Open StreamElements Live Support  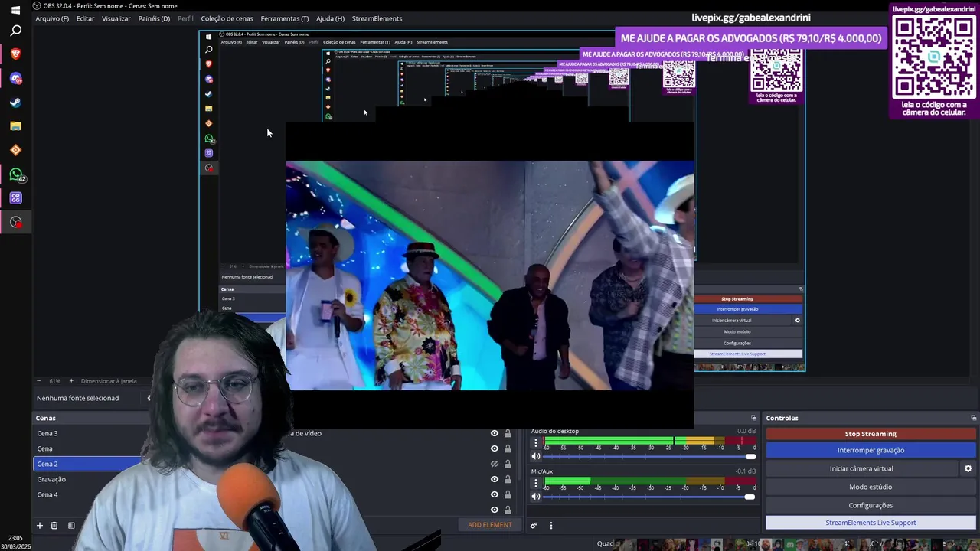871,523
